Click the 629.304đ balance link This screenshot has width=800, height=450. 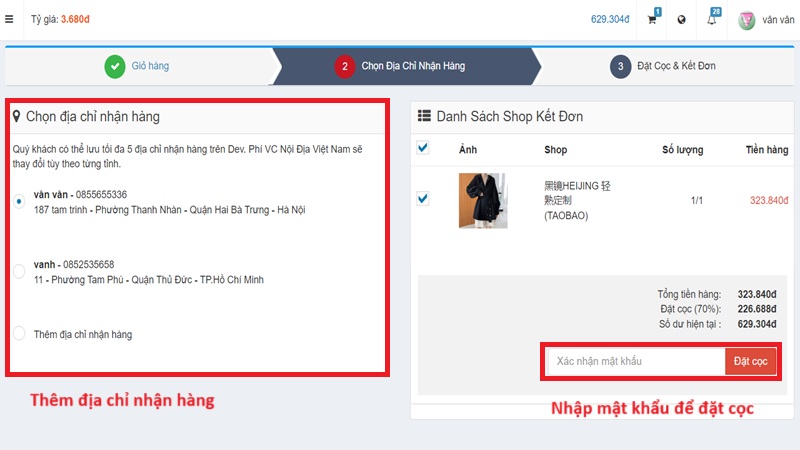click(610, 19)
